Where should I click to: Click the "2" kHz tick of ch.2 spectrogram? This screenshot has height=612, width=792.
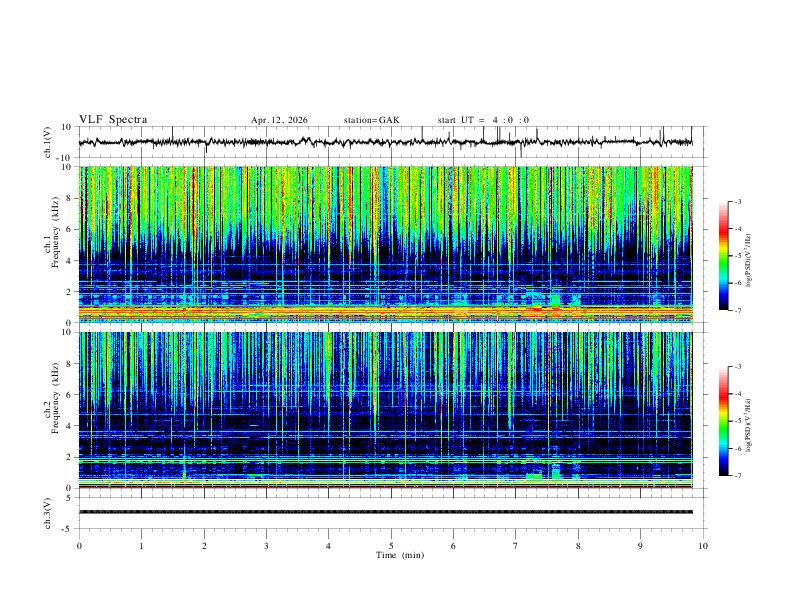69,457
